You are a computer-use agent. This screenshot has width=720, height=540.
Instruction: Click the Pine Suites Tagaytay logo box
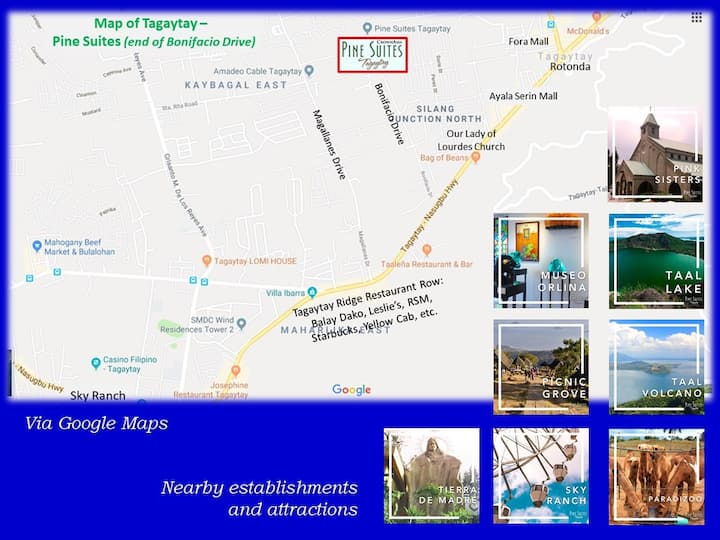coord(372,55)
